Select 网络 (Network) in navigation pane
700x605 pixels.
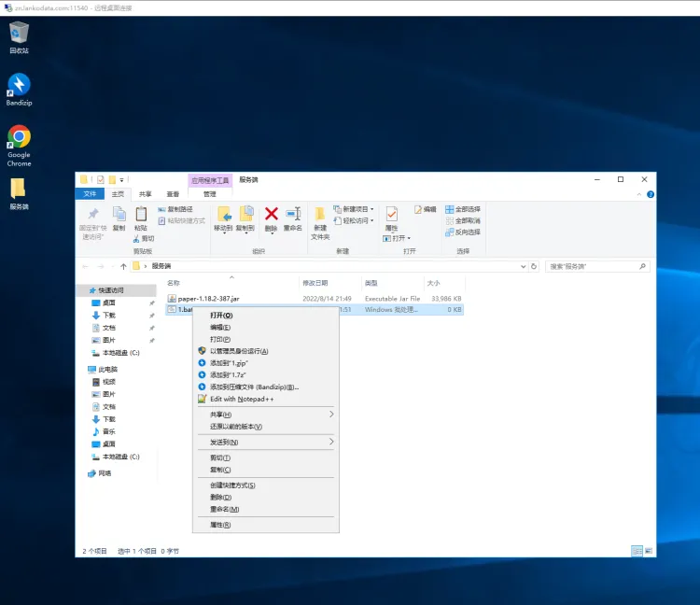click(105, 473)
